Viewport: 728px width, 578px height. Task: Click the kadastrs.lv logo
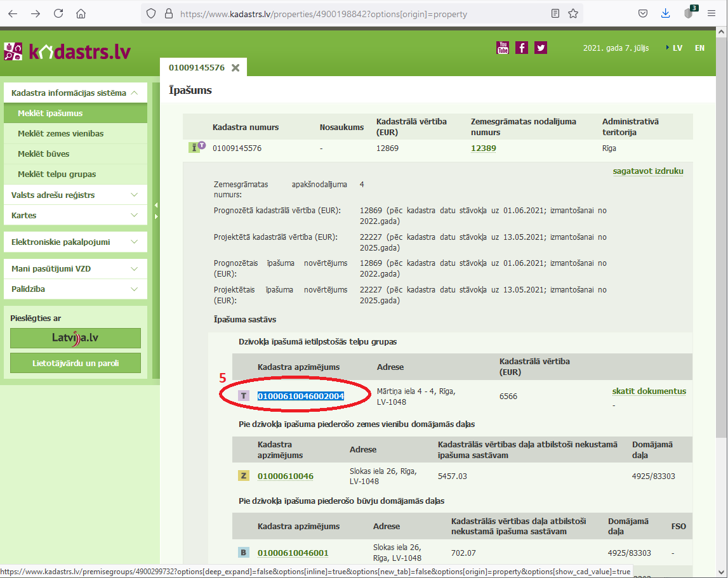pos(67,52)
